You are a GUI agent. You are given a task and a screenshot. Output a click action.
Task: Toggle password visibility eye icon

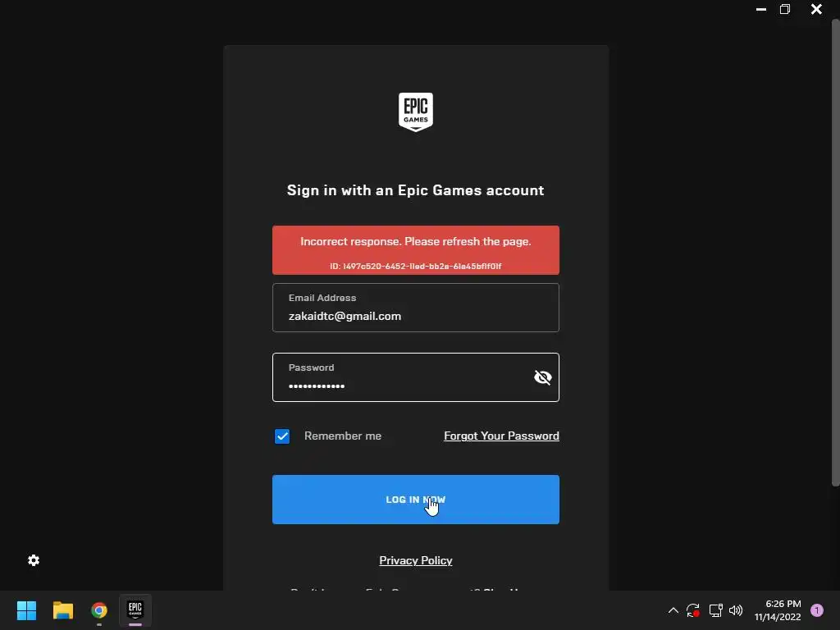click(543, 377)
